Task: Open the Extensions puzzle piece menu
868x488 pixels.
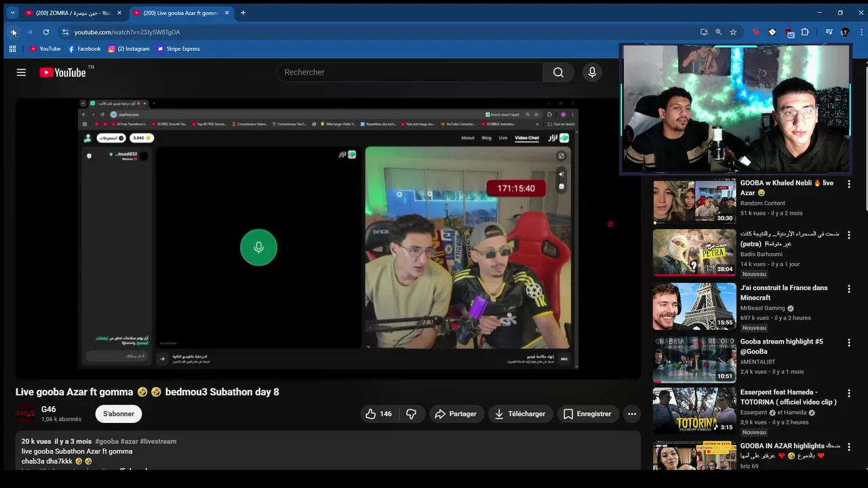Action: coord(805,32)
